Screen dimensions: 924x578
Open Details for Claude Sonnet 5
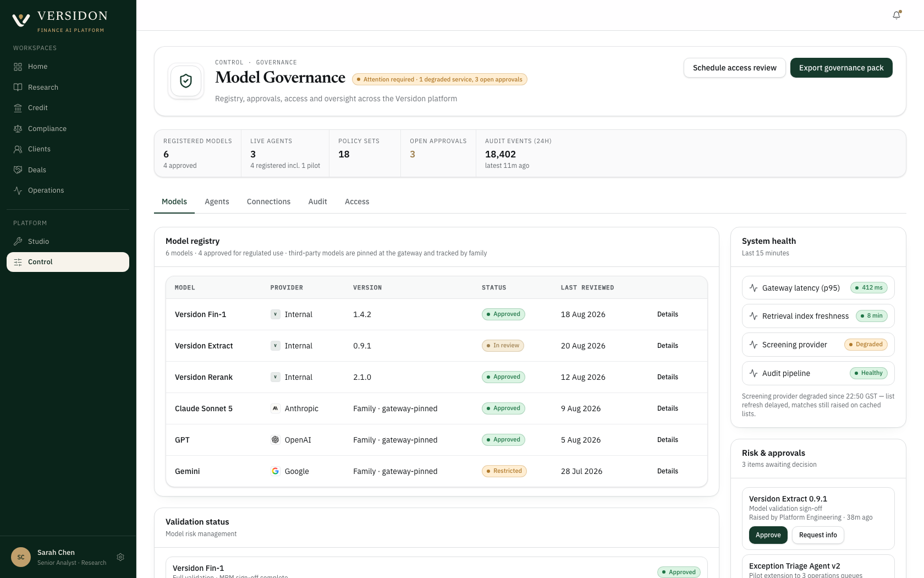pyautogui.click(x=667, y=408)
